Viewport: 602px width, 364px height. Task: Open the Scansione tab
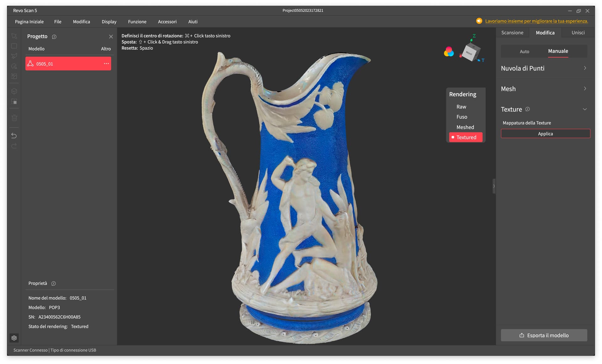(x=512, y=33)
